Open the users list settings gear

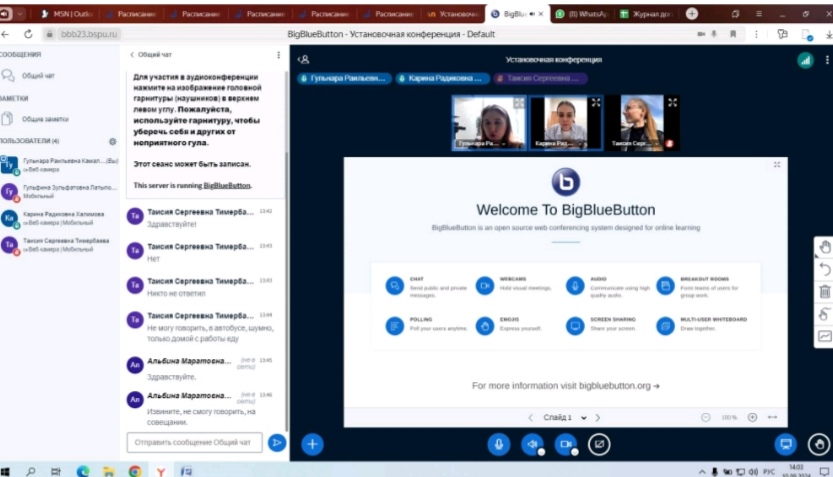click(x=112, y=141)
